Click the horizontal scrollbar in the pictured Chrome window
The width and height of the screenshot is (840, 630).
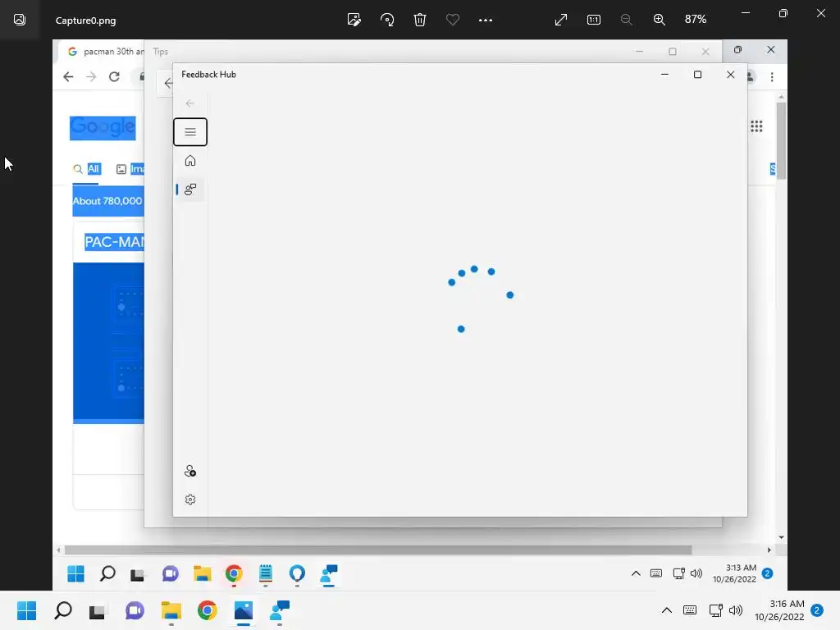pyautogui.click(x=378, y=550)
